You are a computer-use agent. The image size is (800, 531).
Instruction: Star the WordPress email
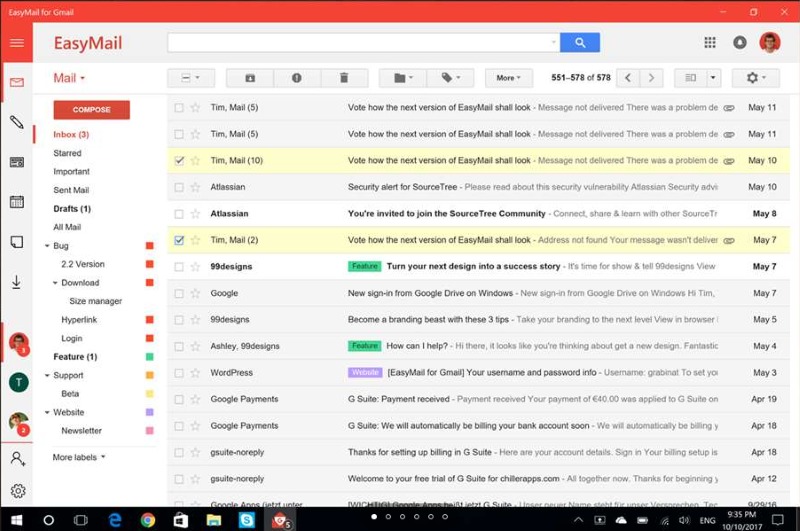[x=195, y=373]
